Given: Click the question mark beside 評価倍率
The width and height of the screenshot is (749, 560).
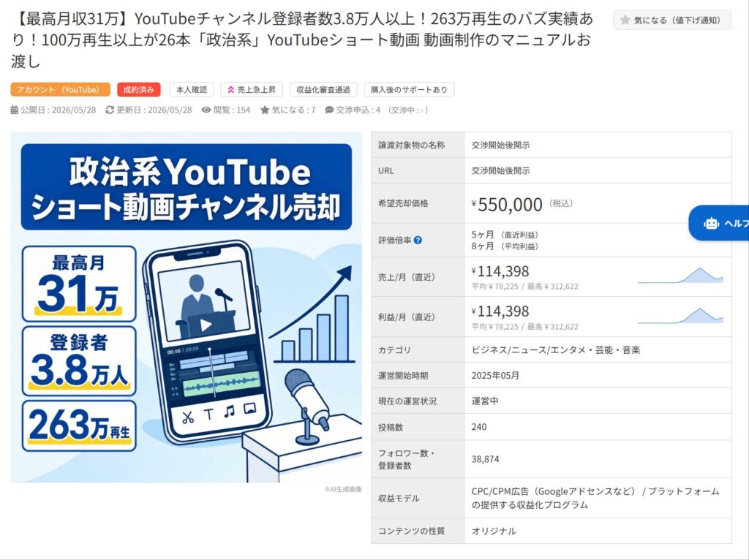Looking at the screenshot, I should tap(418, 240).
